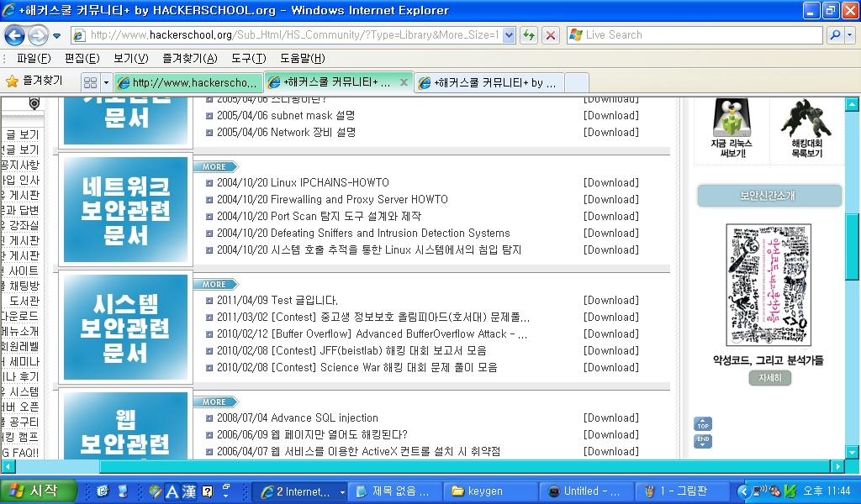Click MORE button above network security documents
861x504 pixels.
click(x=215, y=166)
